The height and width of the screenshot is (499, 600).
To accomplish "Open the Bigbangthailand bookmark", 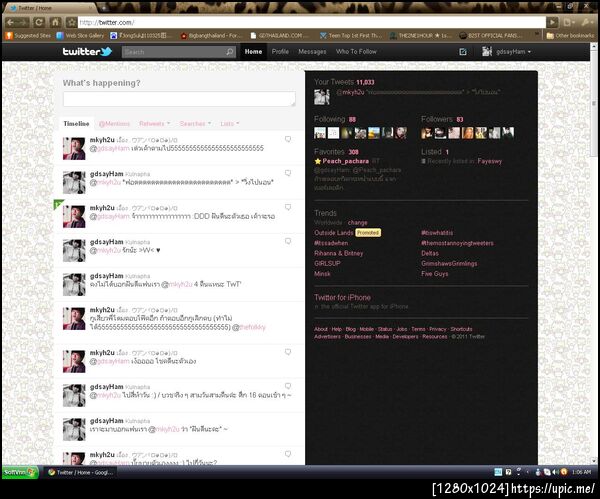I will [211, 36].
